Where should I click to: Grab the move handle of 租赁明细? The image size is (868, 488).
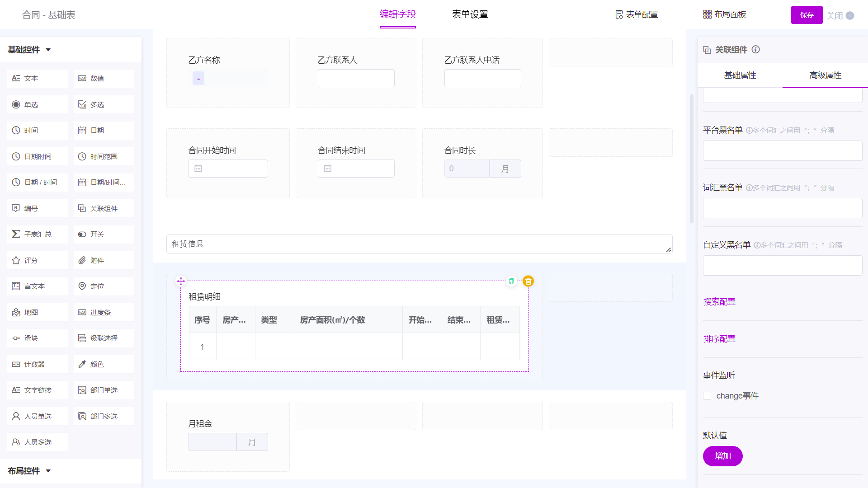[181, 281]
